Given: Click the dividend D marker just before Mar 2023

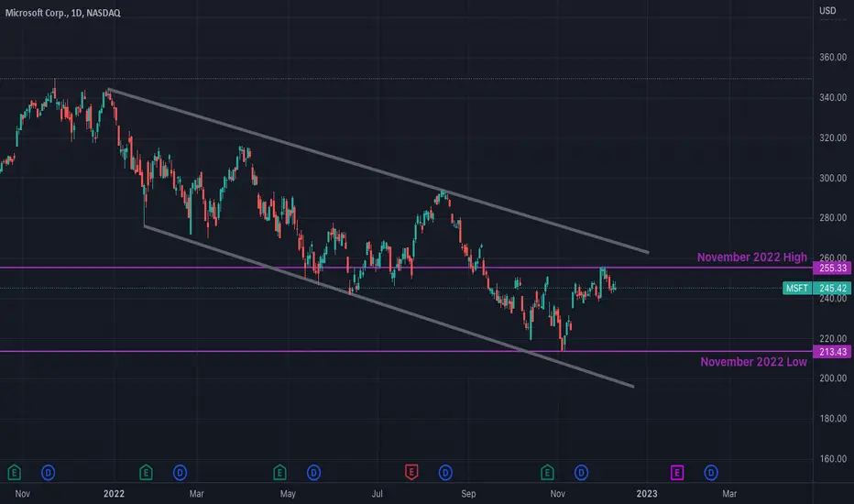Looking at the screenshot, I should [x=711, y=473].
